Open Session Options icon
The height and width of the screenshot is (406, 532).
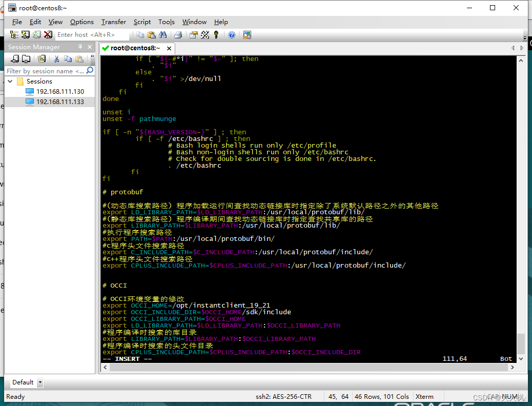click(193, 35)
